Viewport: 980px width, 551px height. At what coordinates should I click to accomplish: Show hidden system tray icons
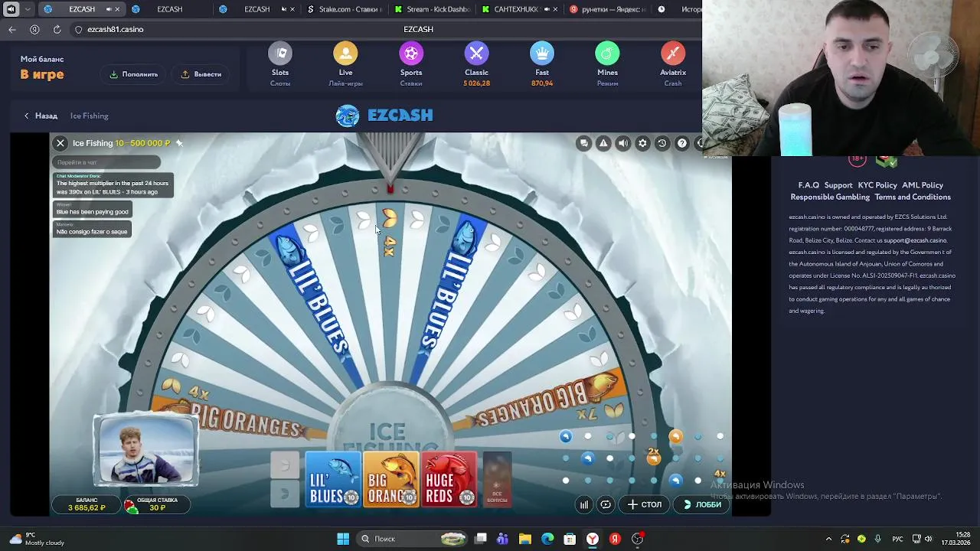point(828,539)
